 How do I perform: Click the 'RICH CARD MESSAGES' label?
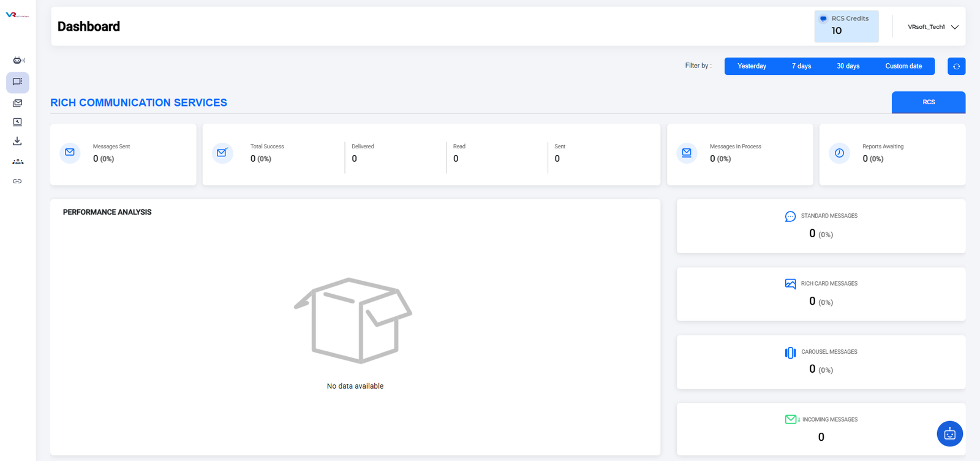coord(829,284)
